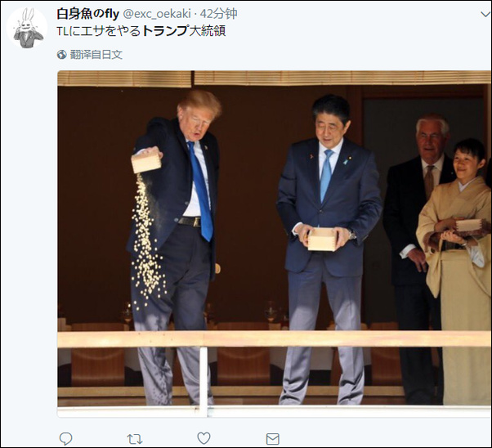Screen dimensions: 492x448
Task: Click the wooden railing across the photo
Action: (x=274, y=338)
